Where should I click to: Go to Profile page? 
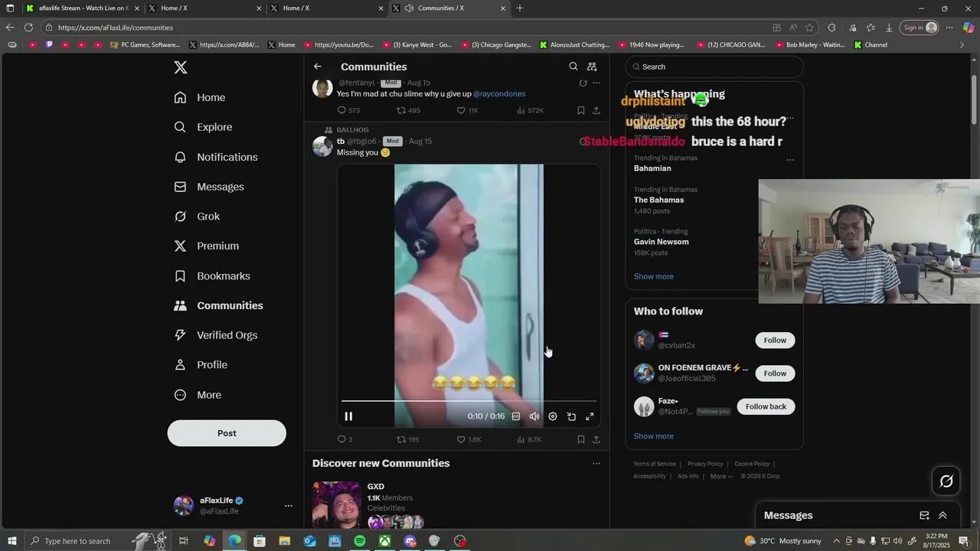[x=201, y=365]
